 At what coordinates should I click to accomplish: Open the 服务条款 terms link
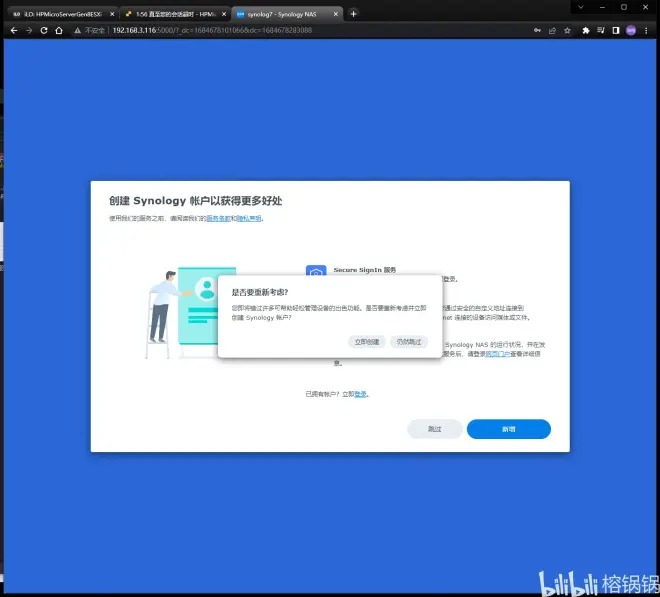coord(218,218)
